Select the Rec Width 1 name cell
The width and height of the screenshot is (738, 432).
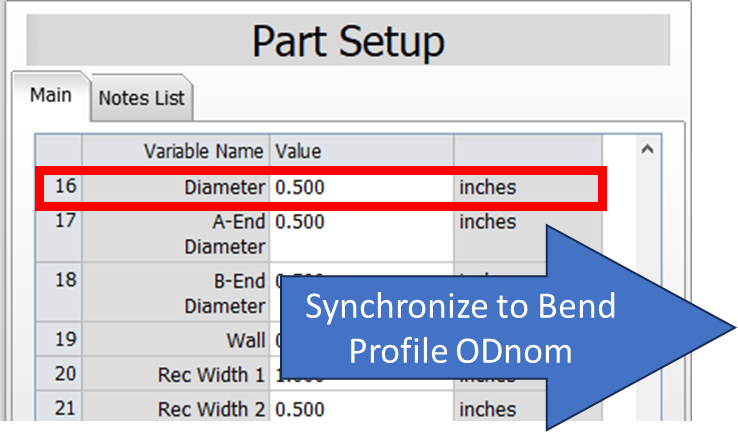click(x=176, y=374)
